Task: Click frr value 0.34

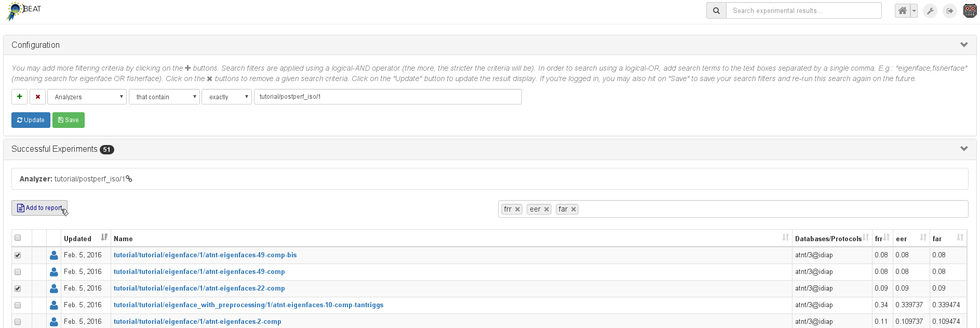Action: tap(881, 305)
